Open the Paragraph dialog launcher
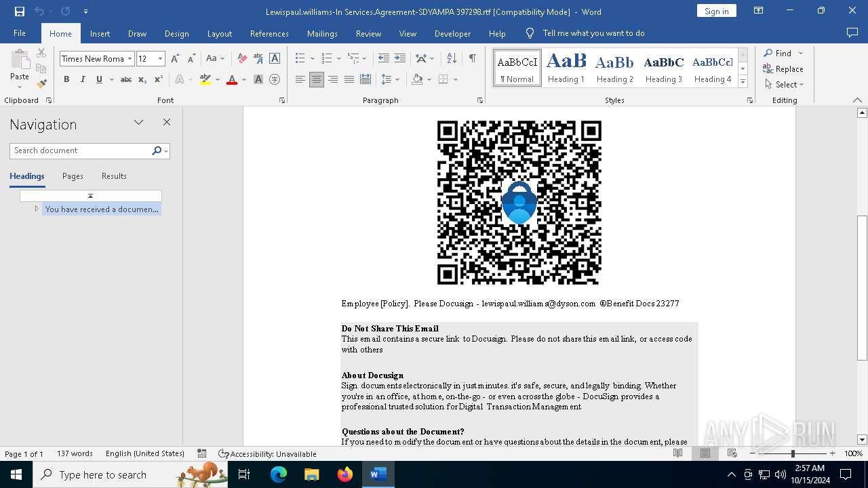Image resolution: width=868 pixels, height=488 pixels. pos(480,100)
